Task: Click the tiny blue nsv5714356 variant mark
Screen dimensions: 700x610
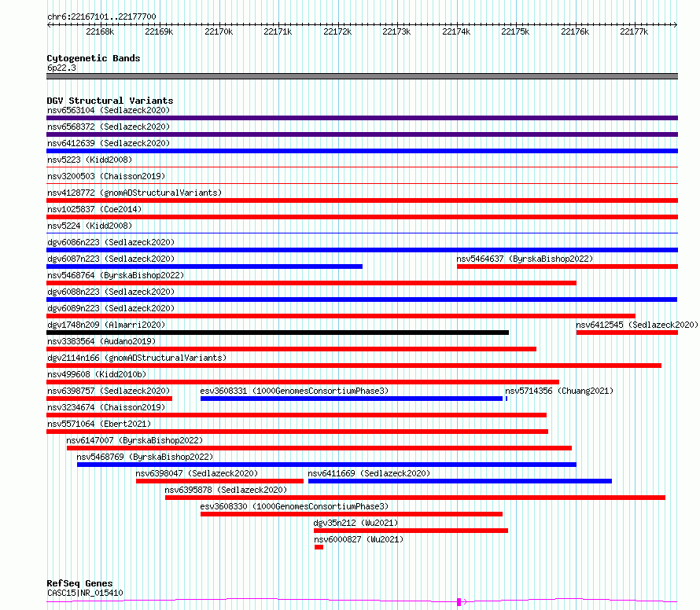Action: pyautogui.click(x=507, y=399)
